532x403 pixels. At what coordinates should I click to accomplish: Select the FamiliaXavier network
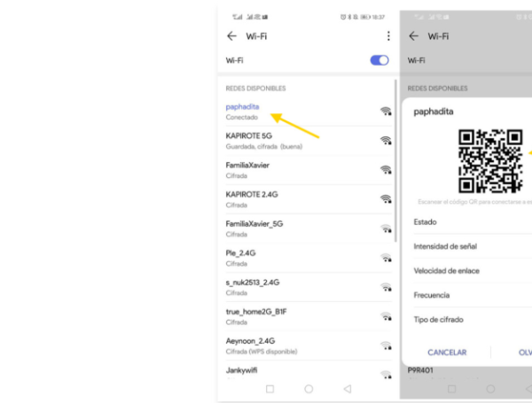coord(309,170)
